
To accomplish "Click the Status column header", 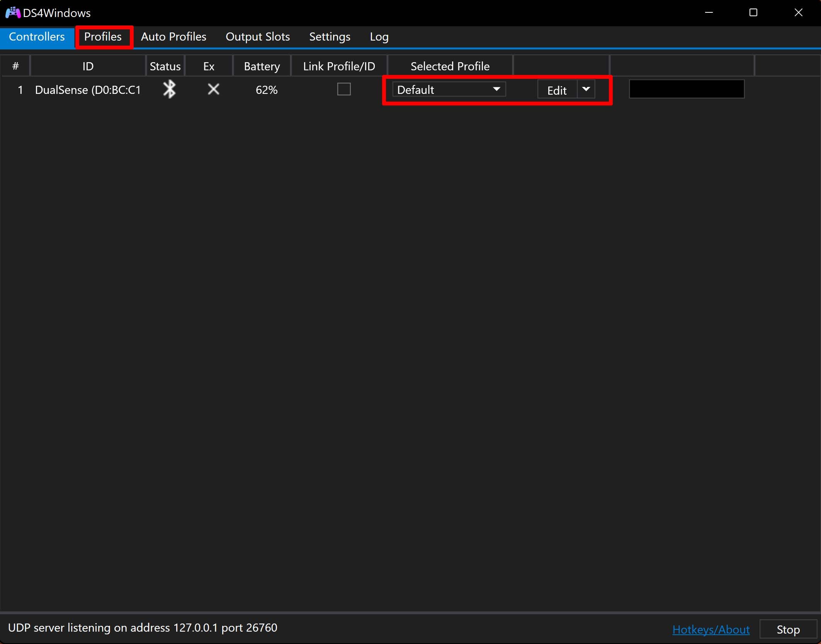I will coord(165,66).
